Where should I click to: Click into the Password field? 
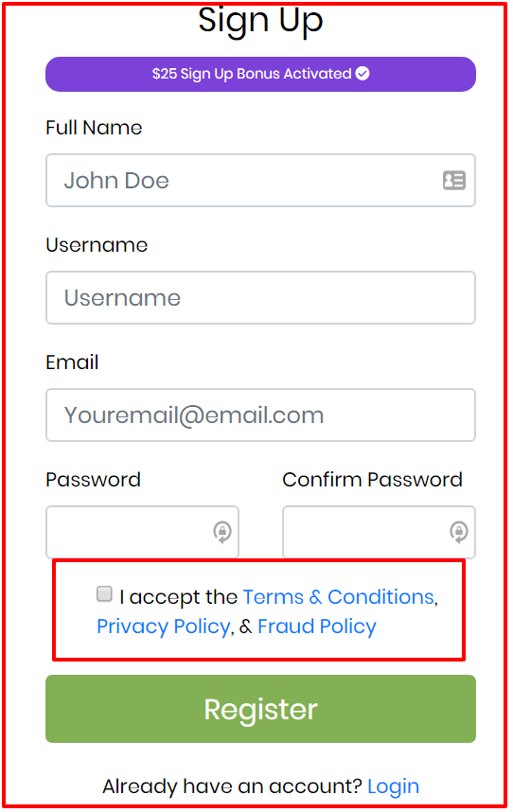[x=142, y=532]
